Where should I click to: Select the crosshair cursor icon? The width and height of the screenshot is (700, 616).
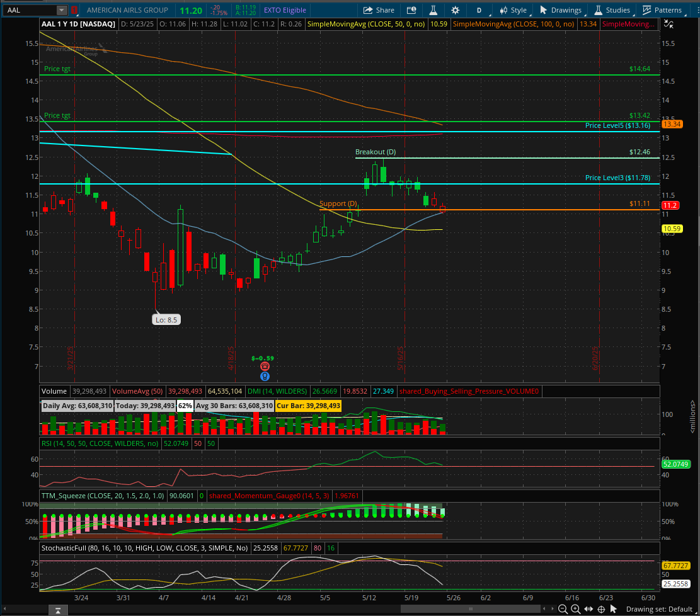[x=601, y=609]
